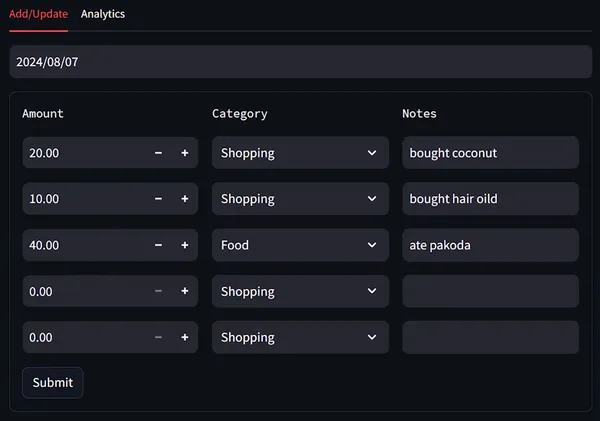600x421 pixels.
Task: Decrease the 40.00 amount with minus
Action: 158,245
